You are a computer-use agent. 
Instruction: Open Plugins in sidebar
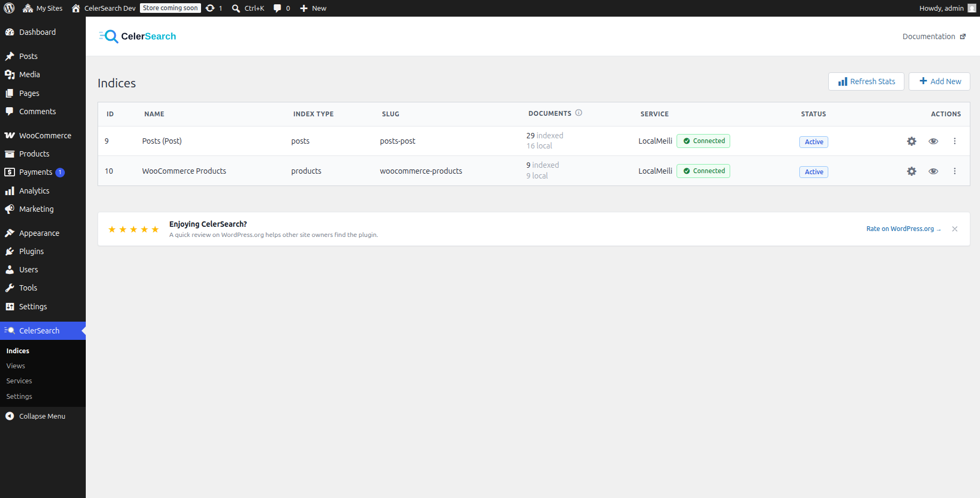click(x=43, y=251)
